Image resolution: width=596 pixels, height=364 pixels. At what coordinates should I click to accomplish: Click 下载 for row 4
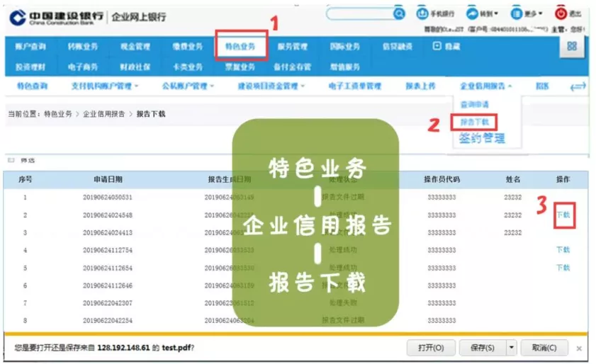tap(563, 250)
